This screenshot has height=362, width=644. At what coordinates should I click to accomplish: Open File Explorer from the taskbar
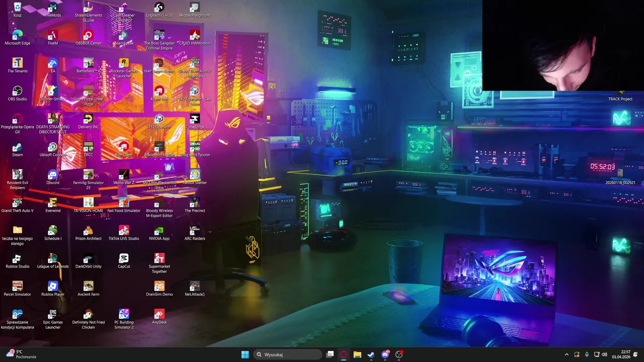357,354
